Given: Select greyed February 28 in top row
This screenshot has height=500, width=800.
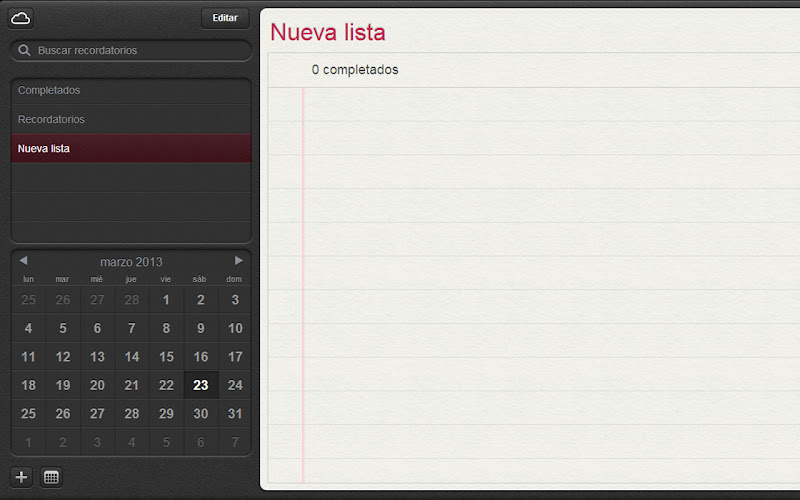Looking at the screenshot, I should tap(132, 300).
